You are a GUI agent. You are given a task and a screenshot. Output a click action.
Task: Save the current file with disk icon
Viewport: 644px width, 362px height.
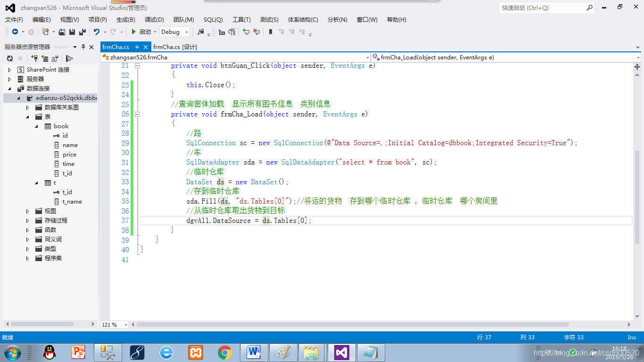(72, 32)
